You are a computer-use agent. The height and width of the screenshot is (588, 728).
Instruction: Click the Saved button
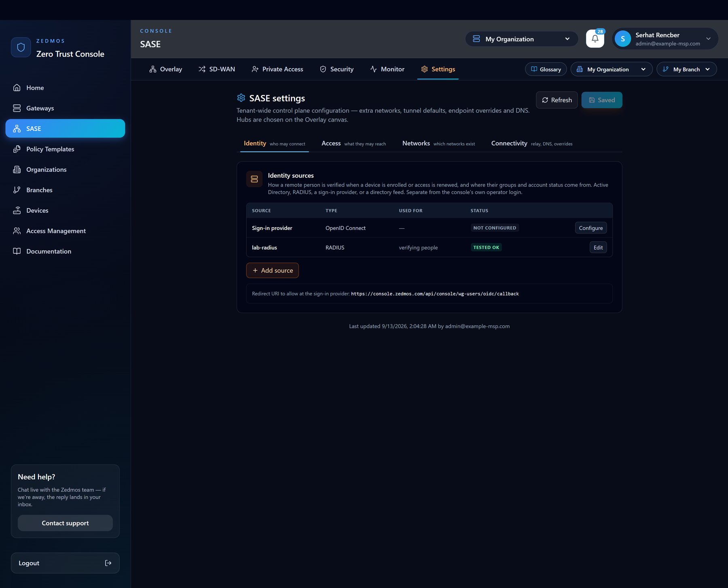coord(602,100)
